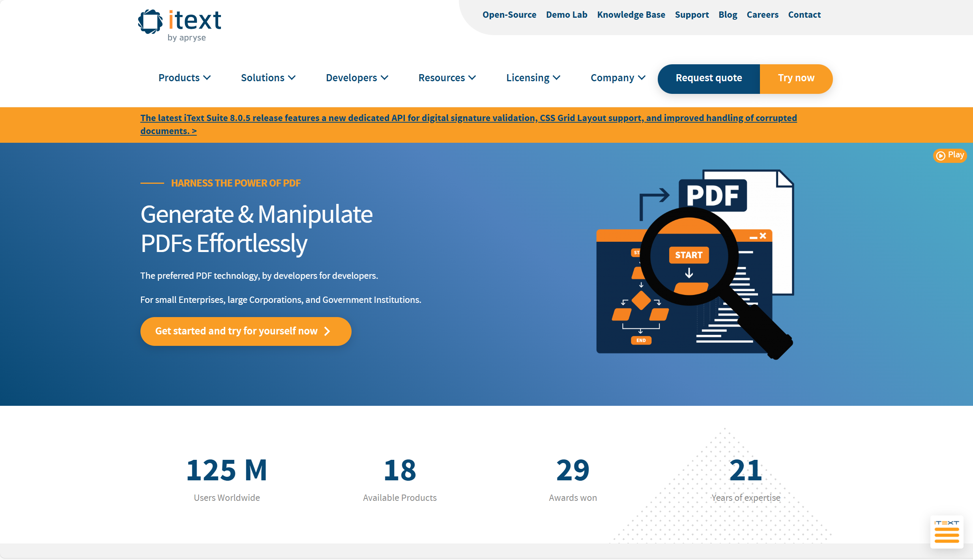
Task: Open the Developers dropdown chevron
Action: 385,78
